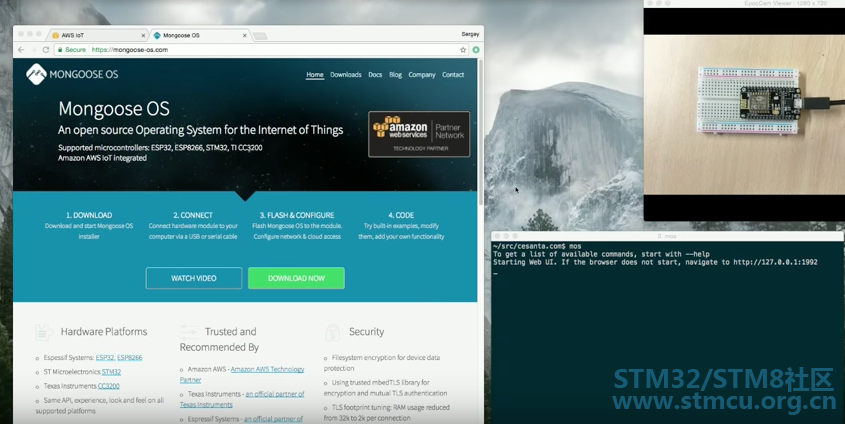
Task: Click the 2. CONNECT step heading
Action: [193, 215]
